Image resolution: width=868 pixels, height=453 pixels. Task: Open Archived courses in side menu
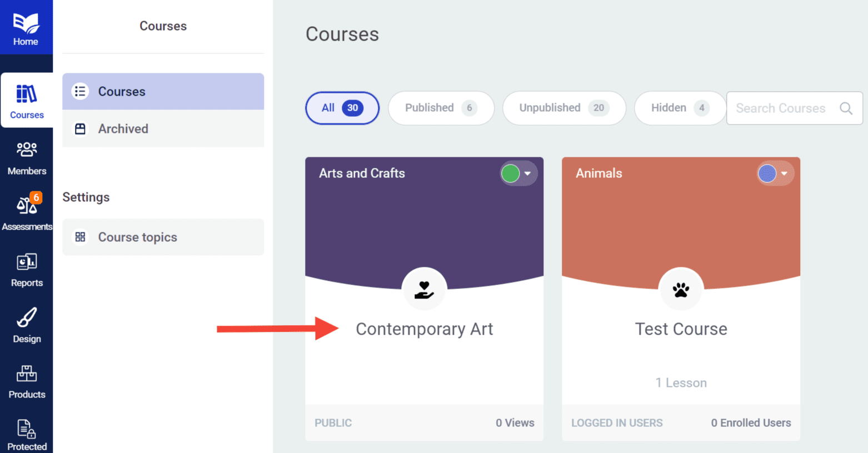[x=163, y=128]
